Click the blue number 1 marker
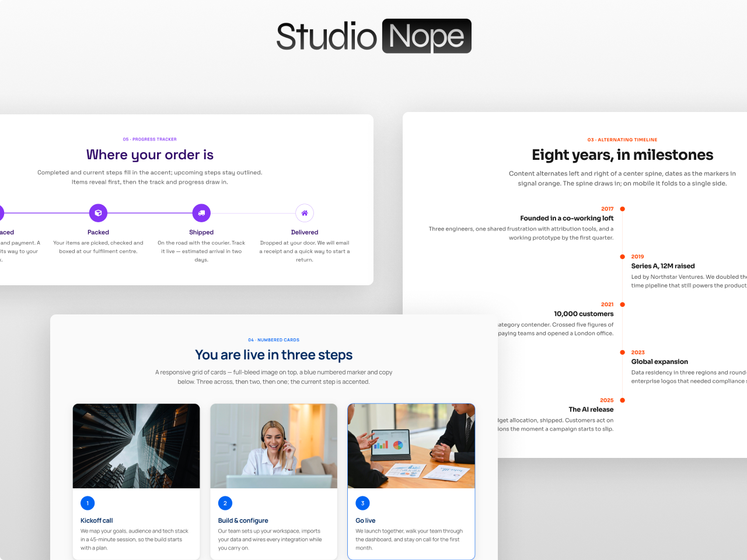The height and width of the screenshot is (560, 747). pyautogui.click(x=88, y=503)
